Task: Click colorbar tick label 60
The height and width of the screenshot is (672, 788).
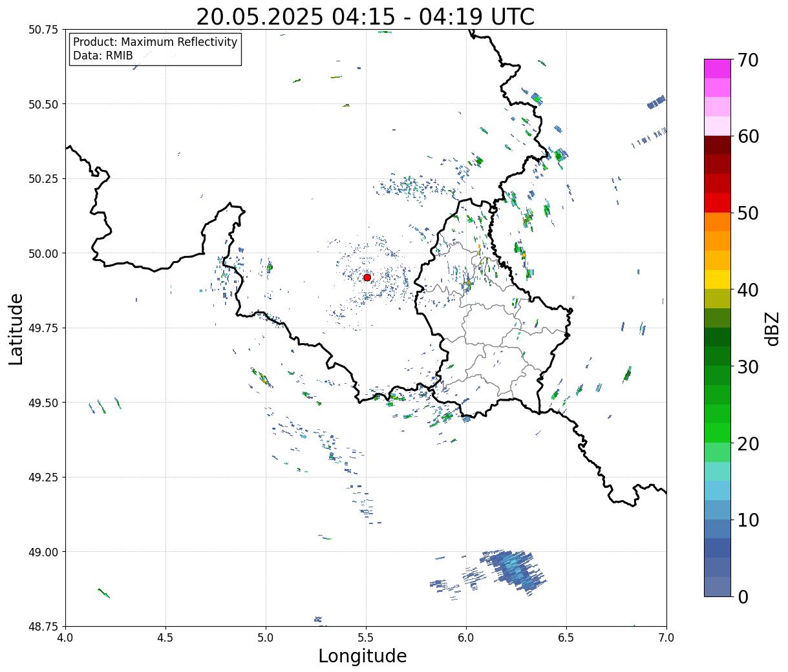Action: (x=748, y=136)
